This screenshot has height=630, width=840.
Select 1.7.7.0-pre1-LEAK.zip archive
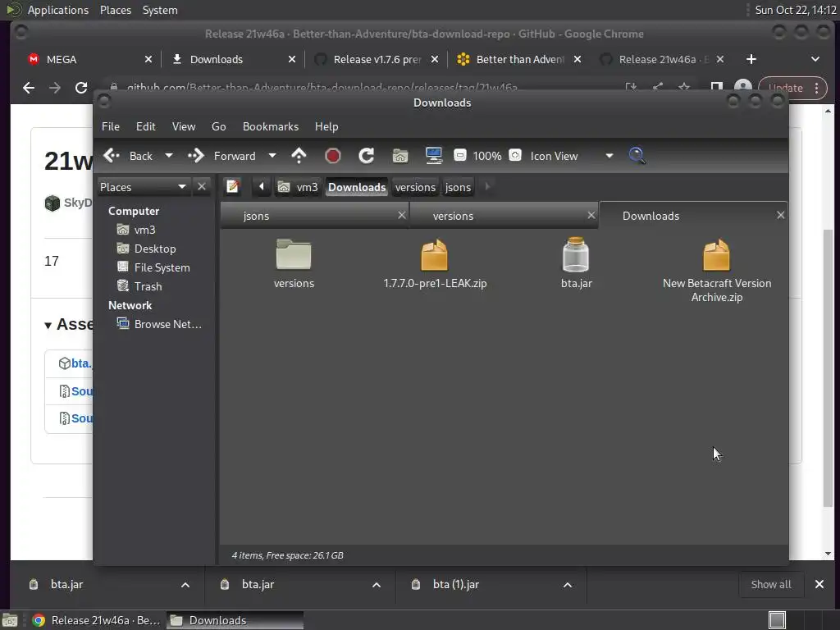point(435,263)
